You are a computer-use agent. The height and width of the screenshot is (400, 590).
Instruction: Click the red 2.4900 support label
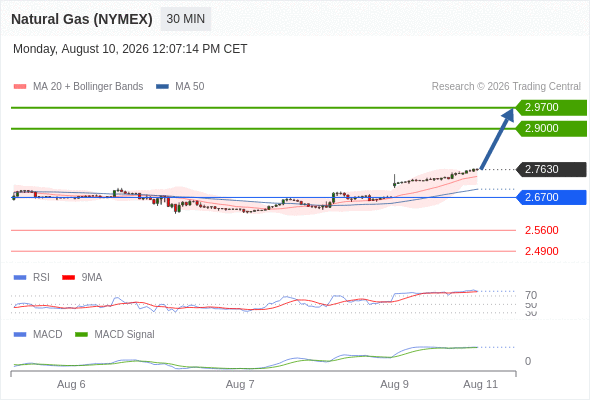(541, 251)
